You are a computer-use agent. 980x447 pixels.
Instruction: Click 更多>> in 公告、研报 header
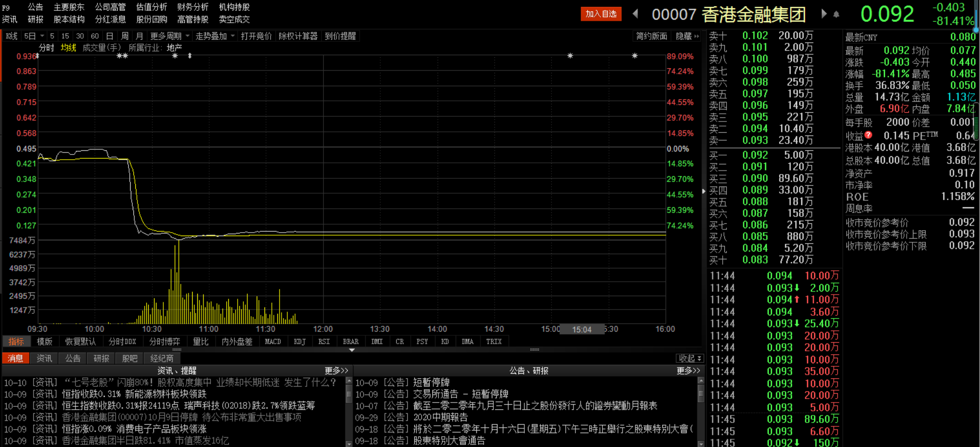coord(688,371)
